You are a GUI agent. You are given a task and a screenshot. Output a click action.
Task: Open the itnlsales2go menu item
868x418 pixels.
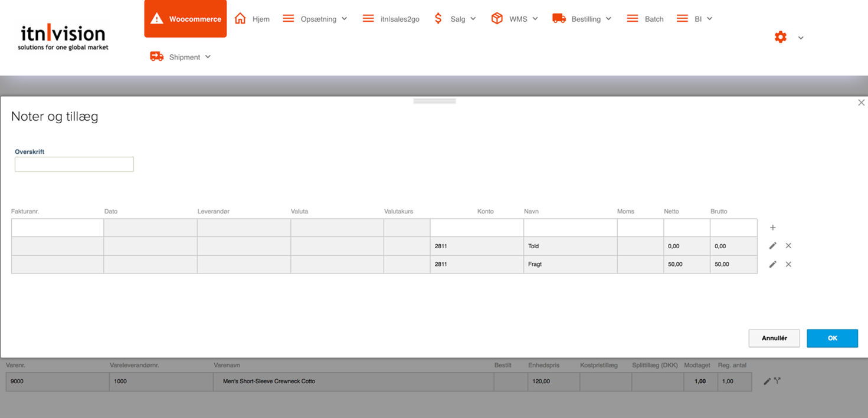pyautogui.click(x=391, y=19)
